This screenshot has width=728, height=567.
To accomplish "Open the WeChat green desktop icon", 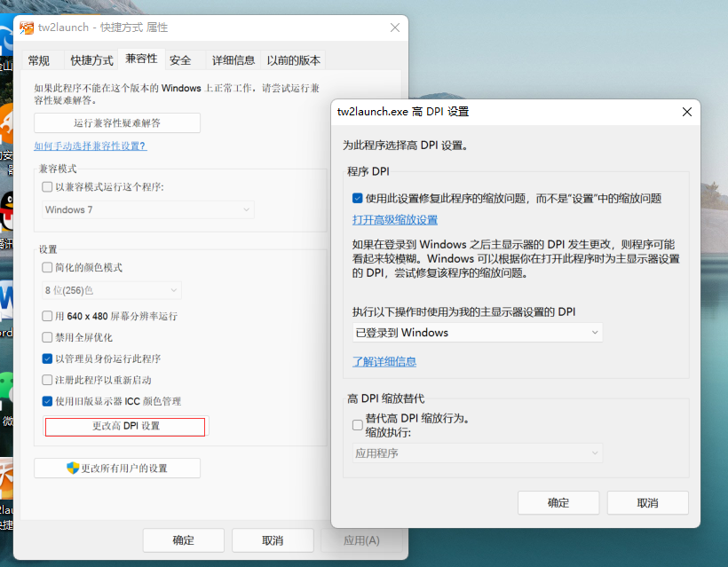I will [x=6, y=388].
